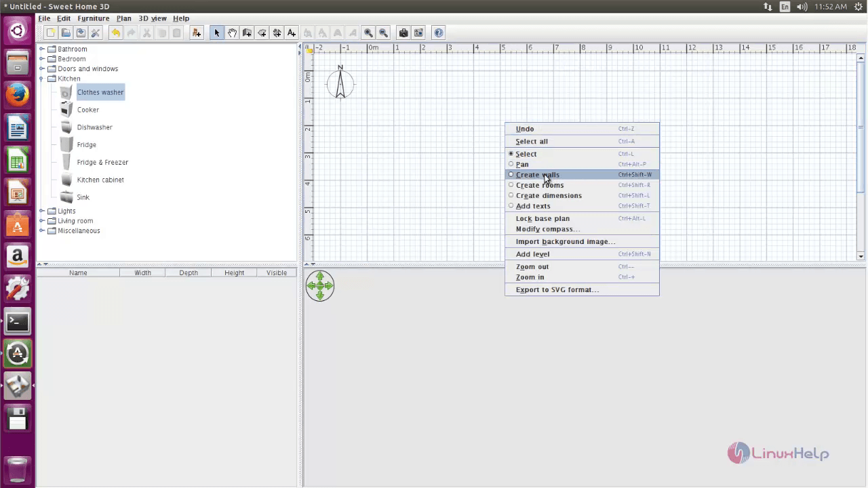Click the Create video toolbar icon
Screen dimensions: 868x488
coord(418,33)
